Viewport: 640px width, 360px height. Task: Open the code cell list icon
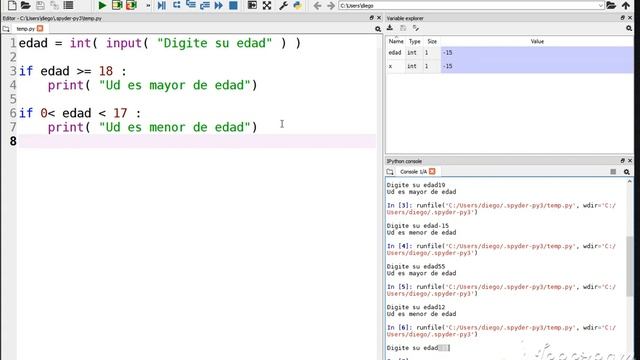point(69,5)
